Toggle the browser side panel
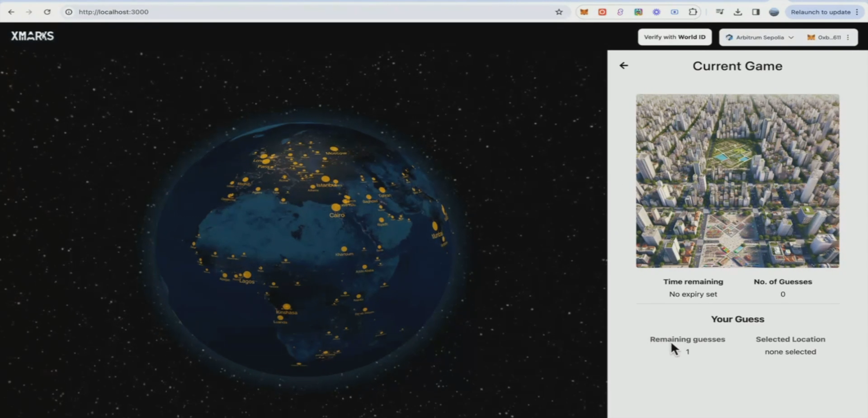Image resolution: width=868 pixels, height=418 pixels. click(x=756, y=12)
